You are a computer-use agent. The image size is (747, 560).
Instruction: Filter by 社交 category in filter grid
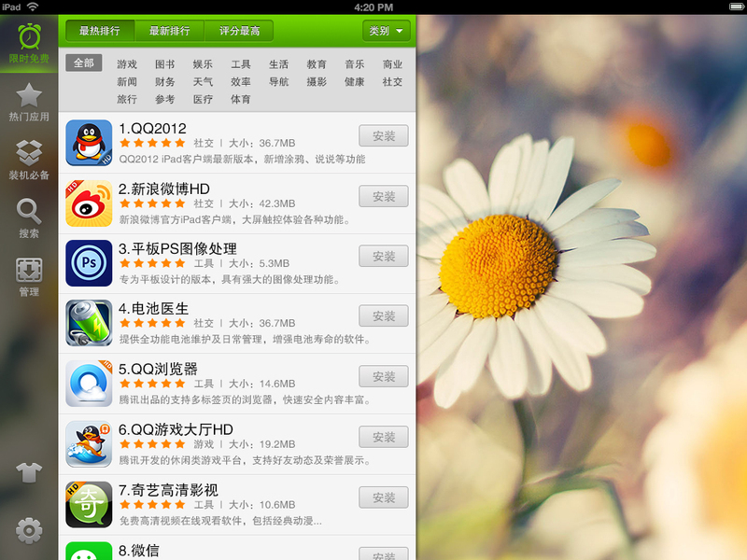point(392,82)
